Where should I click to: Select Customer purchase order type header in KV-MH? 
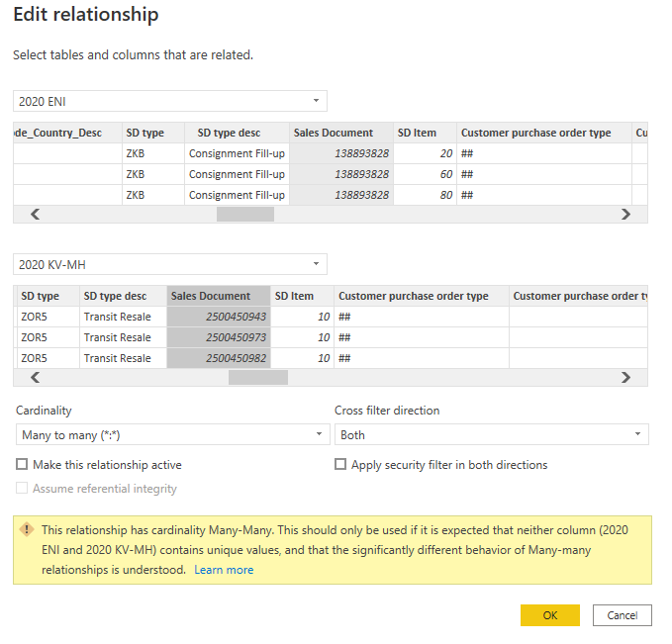pos(422,296)
